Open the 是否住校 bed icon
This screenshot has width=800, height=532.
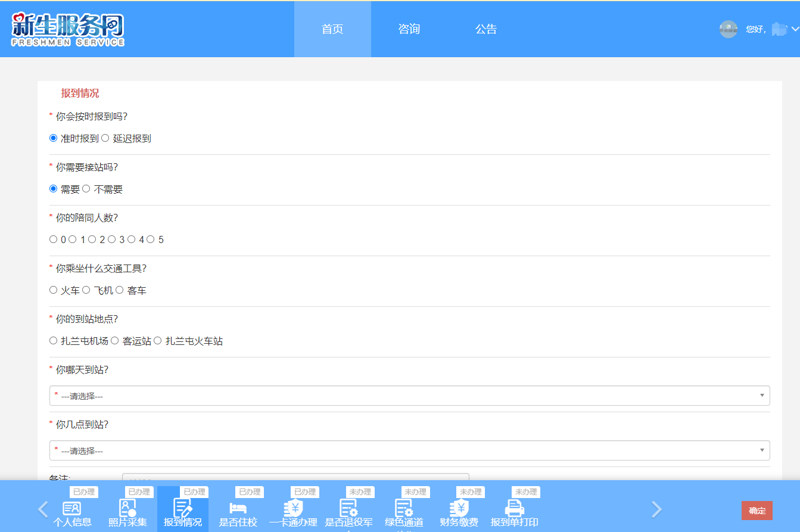click(238, 508)
